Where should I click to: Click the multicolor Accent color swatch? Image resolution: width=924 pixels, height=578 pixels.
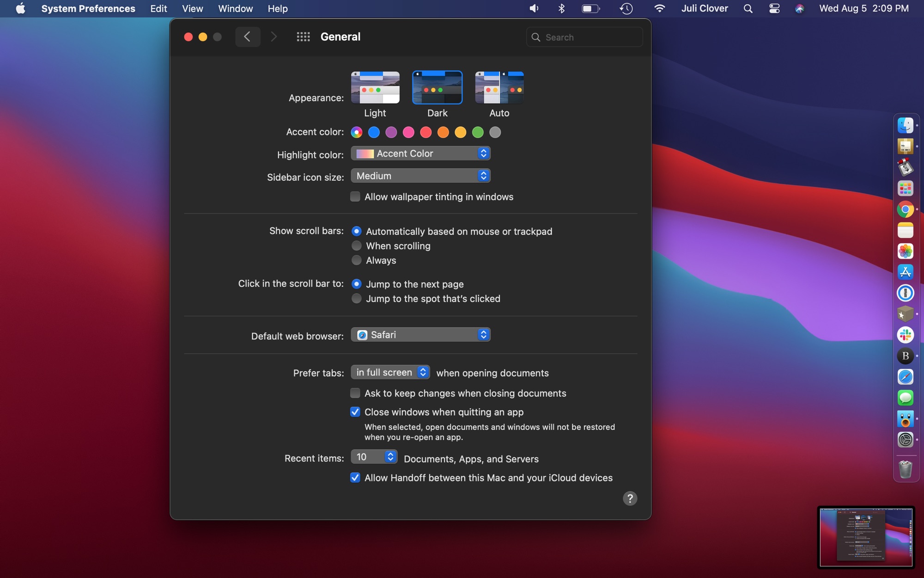(357, 133)
